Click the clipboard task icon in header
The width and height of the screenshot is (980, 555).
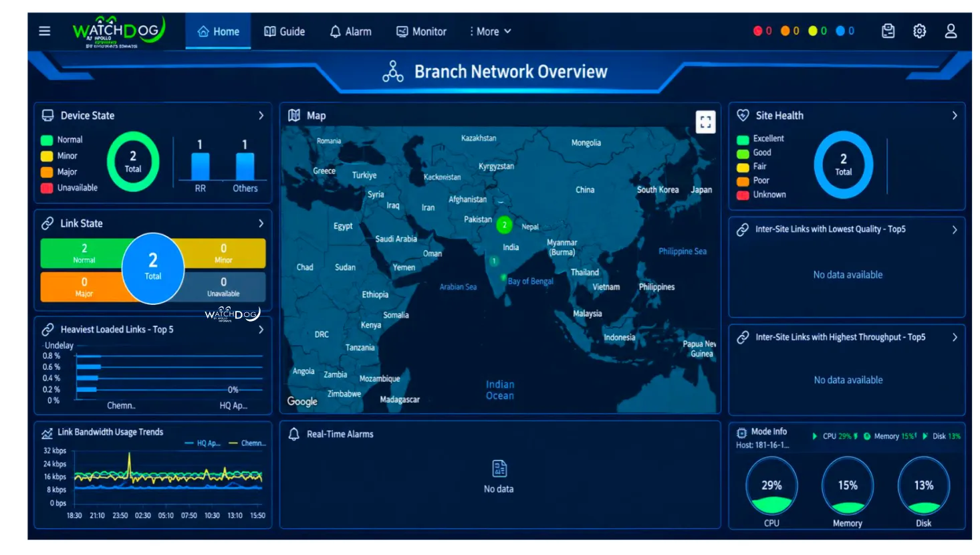pos(888,31)
